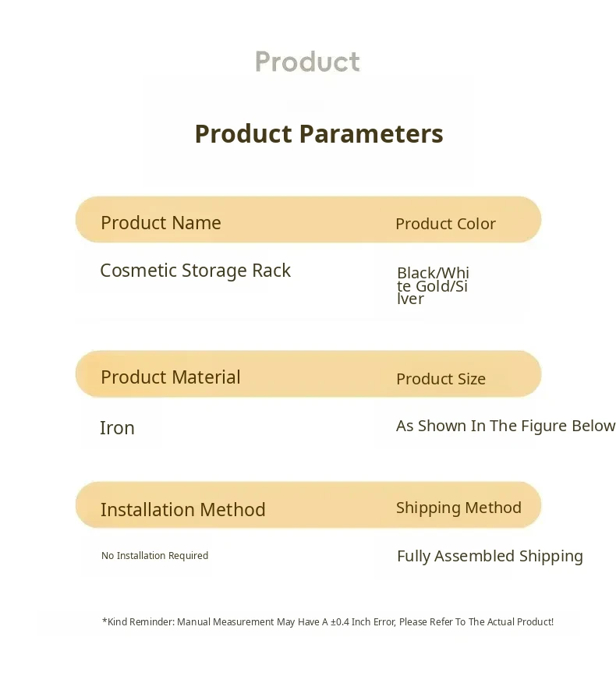This screenshot has width=616, height=676.
Task: Click the "Product Name" header label
Action: click(161, 223)
